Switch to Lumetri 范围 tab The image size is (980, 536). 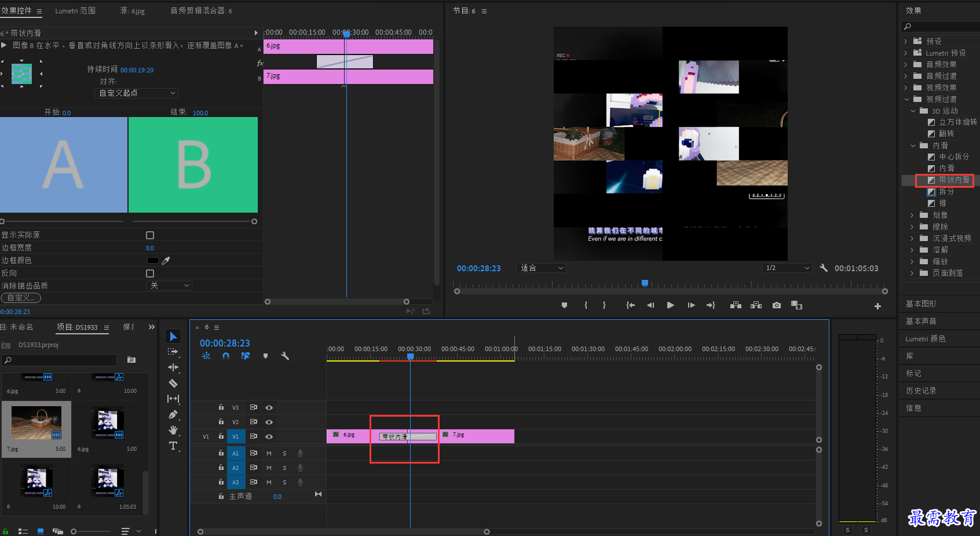[x=75, y=11]
